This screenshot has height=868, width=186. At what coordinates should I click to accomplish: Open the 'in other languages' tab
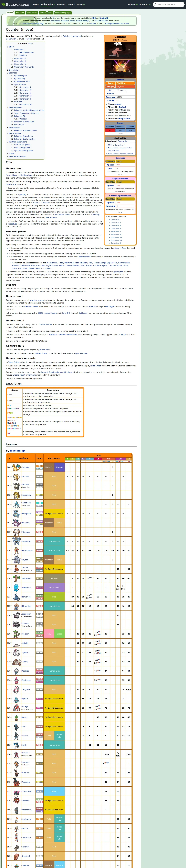tap(63, 13)
